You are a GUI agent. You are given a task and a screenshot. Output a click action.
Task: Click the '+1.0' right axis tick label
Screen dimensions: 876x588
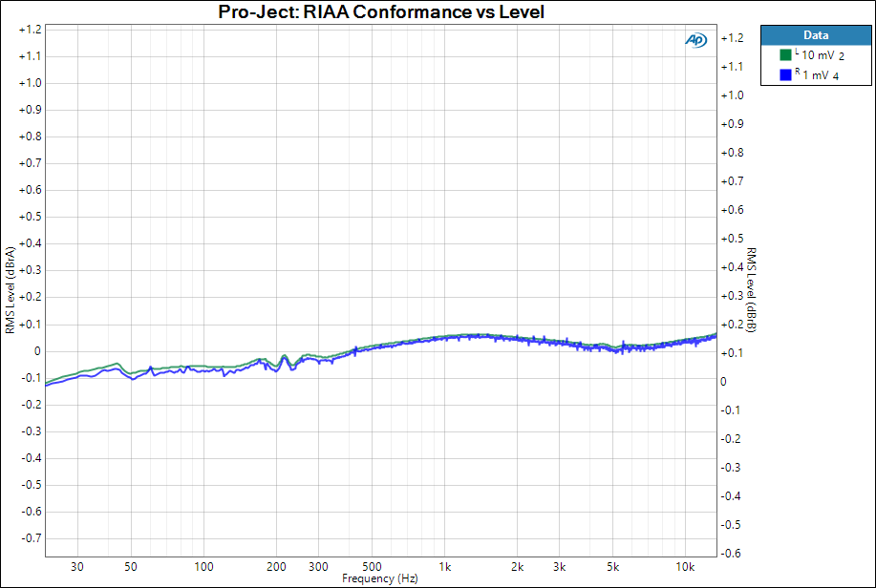point(732,94)
